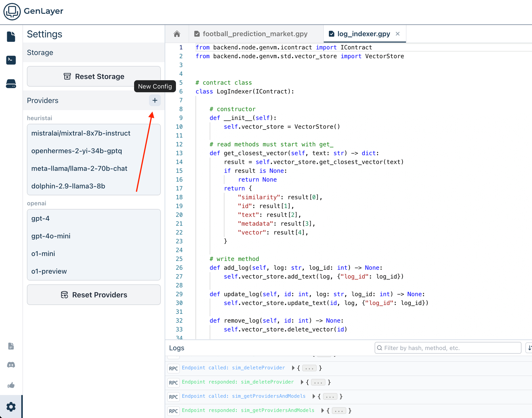
Task: Click the plus icon to add provider config
Action: 155,100
